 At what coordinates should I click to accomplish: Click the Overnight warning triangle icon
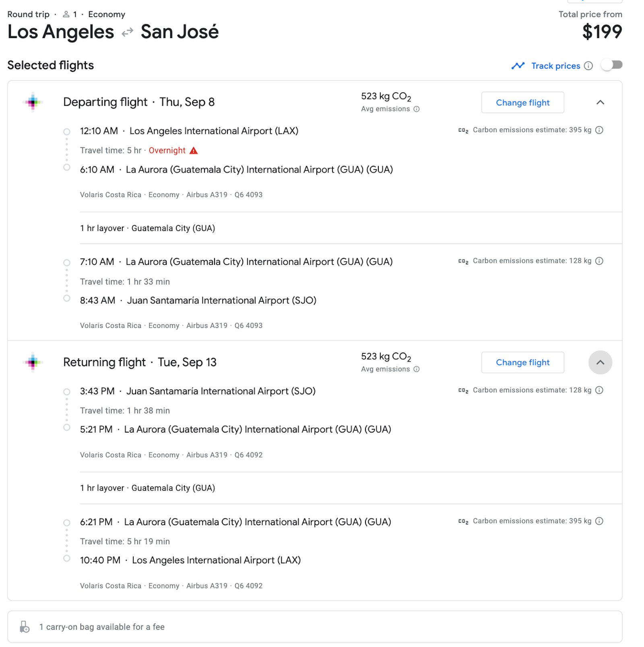[x=194, y=150]
